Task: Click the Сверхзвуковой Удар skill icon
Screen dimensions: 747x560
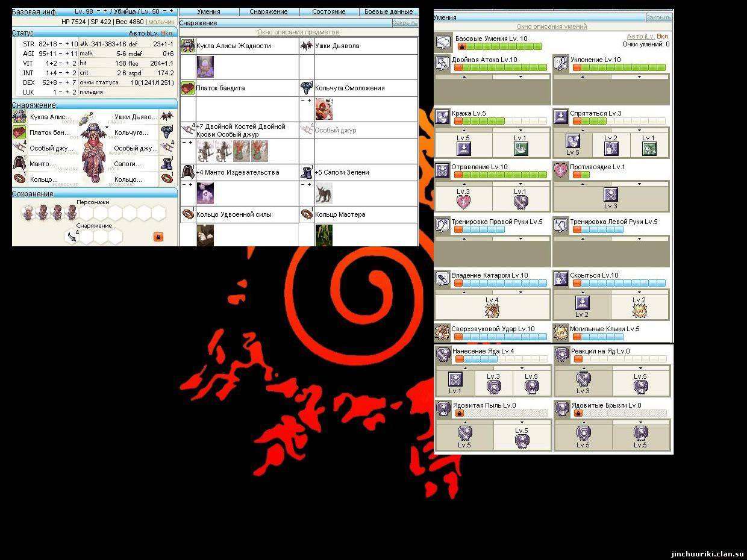Action: click(442, 332)
